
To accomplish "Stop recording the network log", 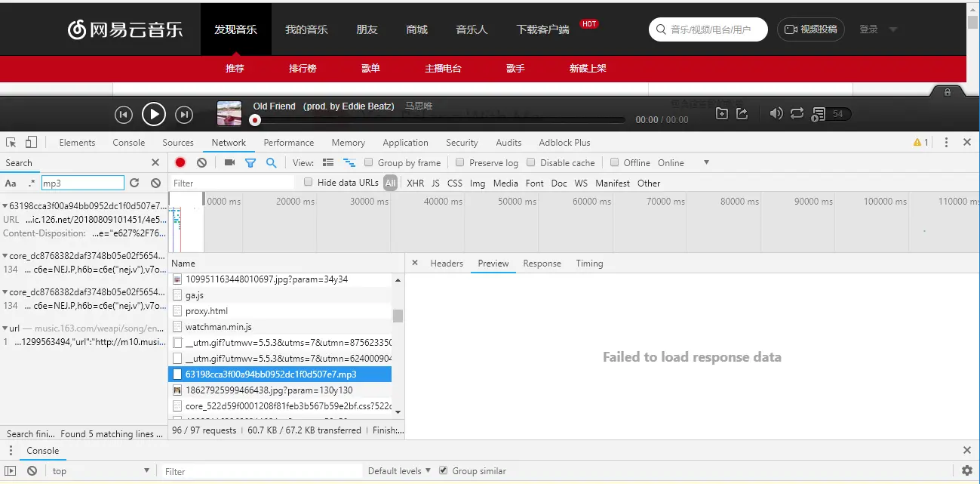I will (x=180, y=162).
